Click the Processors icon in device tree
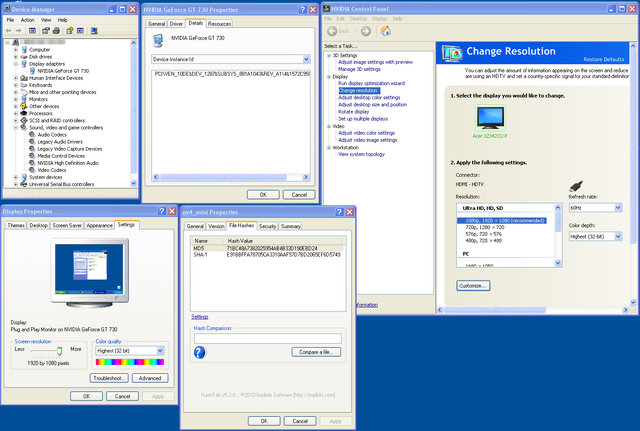This screenshot has height=431, width=640. 24,113
